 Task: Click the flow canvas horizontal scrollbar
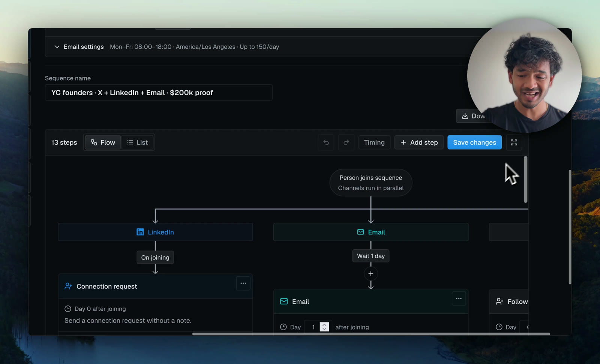(371, 334)
